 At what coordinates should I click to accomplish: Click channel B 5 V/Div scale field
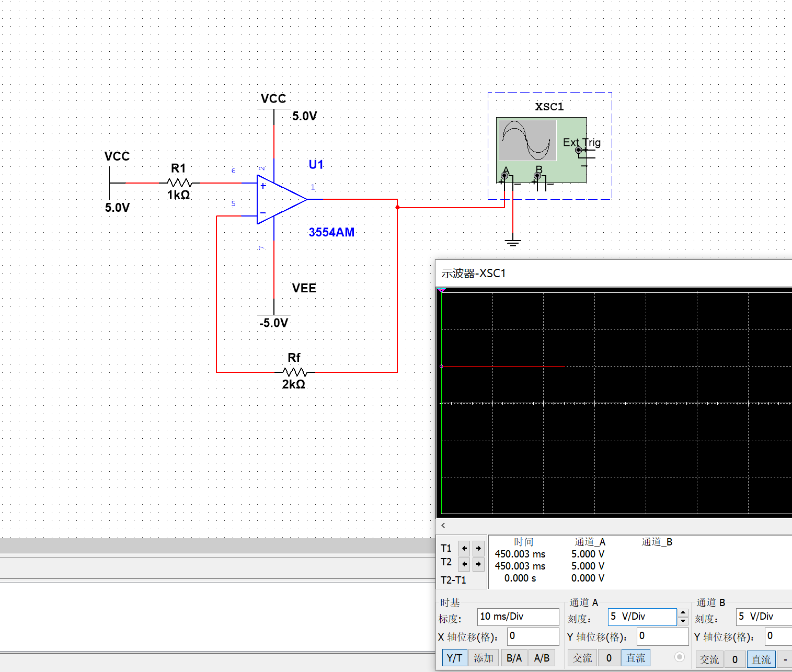(x=764, y=617)
